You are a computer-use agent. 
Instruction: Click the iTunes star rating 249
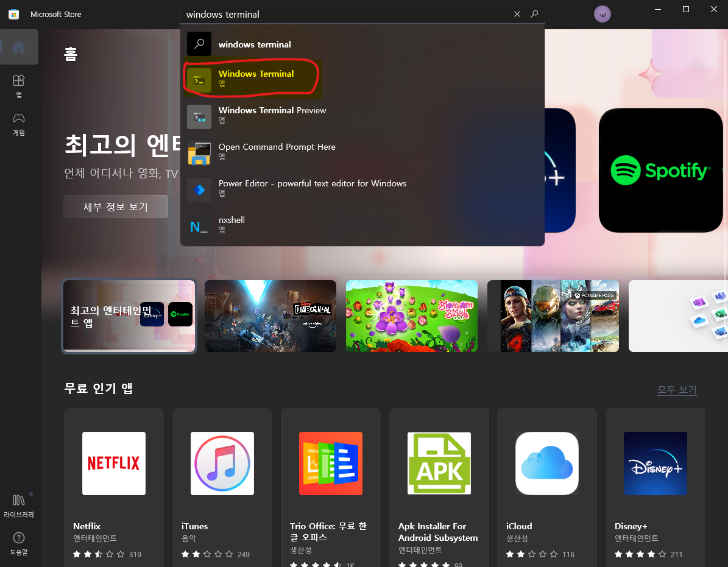(216, 554)
